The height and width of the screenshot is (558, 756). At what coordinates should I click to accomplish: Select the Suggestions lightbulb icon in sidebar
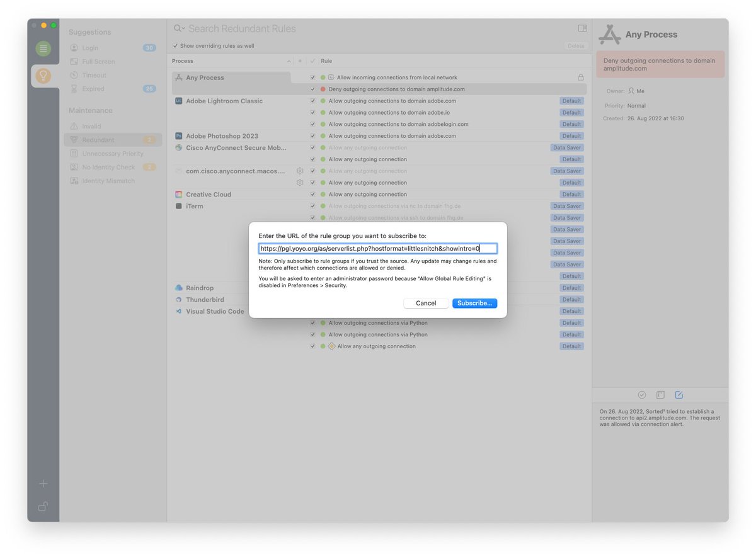43,76
